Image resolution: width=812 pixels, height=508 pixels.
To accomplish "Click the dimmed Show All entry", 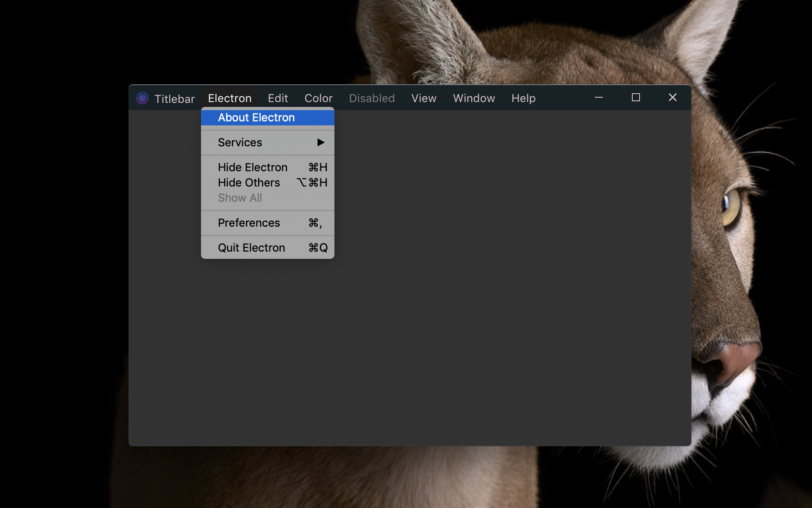I will [240, 198].
